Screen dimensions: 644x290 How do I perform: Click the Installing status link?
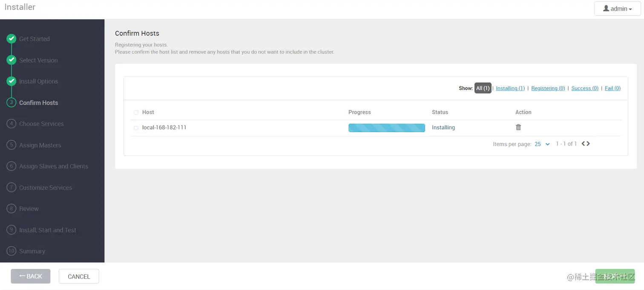pos(443,127)
